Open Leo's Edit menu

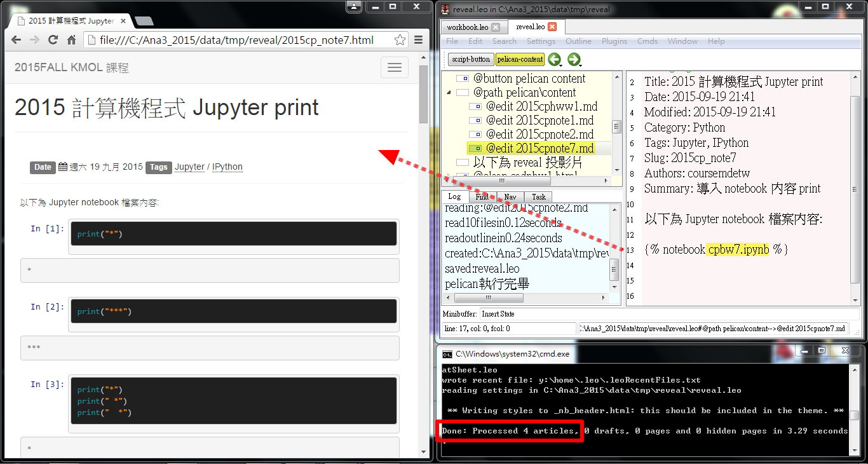475,41
